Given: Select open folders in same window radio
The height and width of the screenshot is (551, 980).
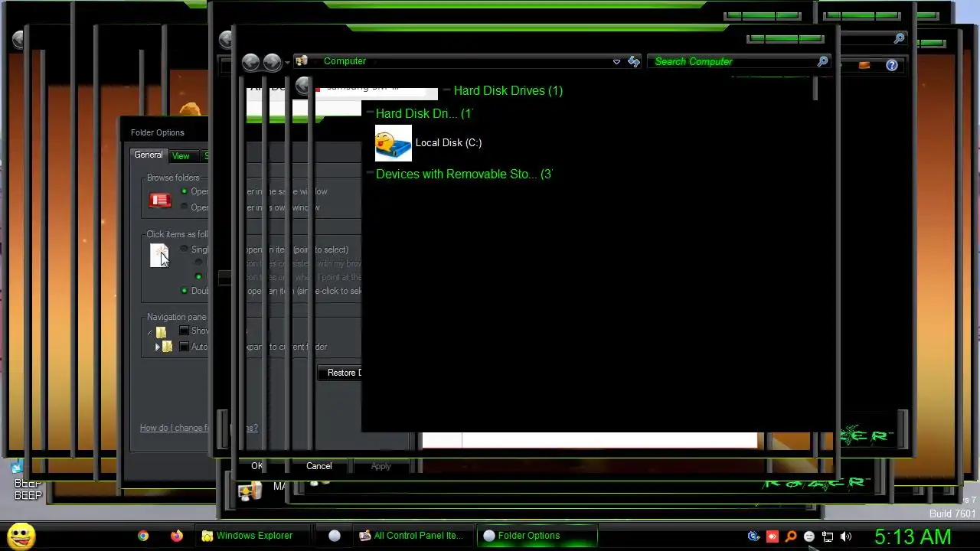Looking at the screenshot, I should click(184, 191).
